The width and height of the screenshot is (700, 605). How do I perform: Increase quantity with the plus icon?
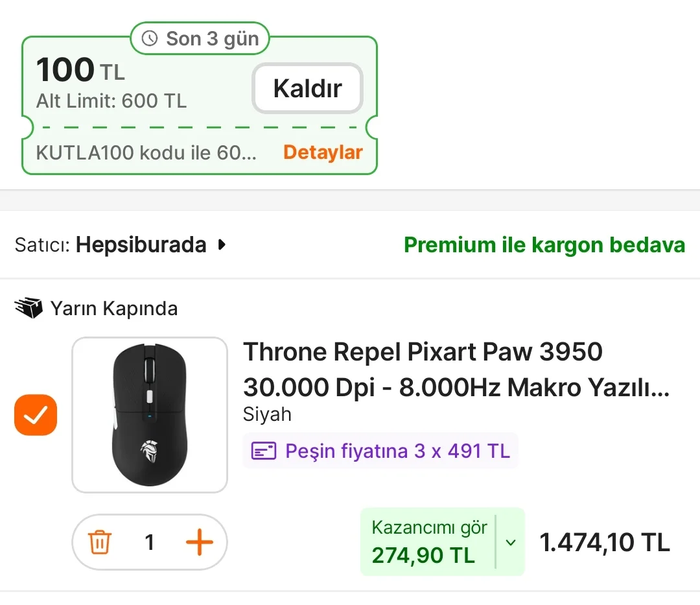[x=200, y=542]
